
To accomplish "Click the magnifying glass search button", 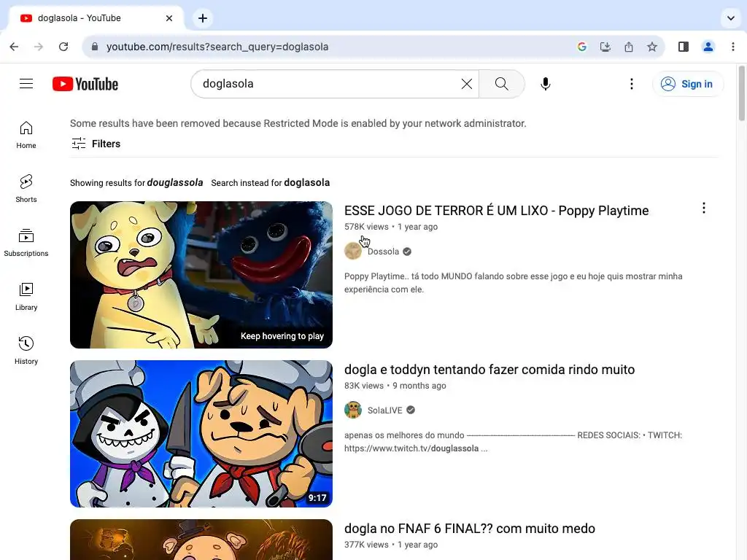I will 502,84.
